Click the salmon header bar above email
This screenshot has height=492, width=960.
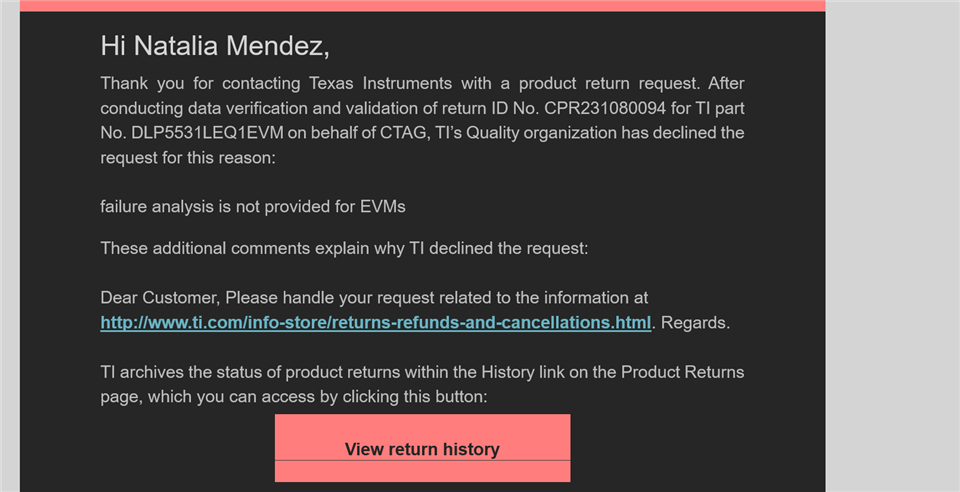click(422, 6)
